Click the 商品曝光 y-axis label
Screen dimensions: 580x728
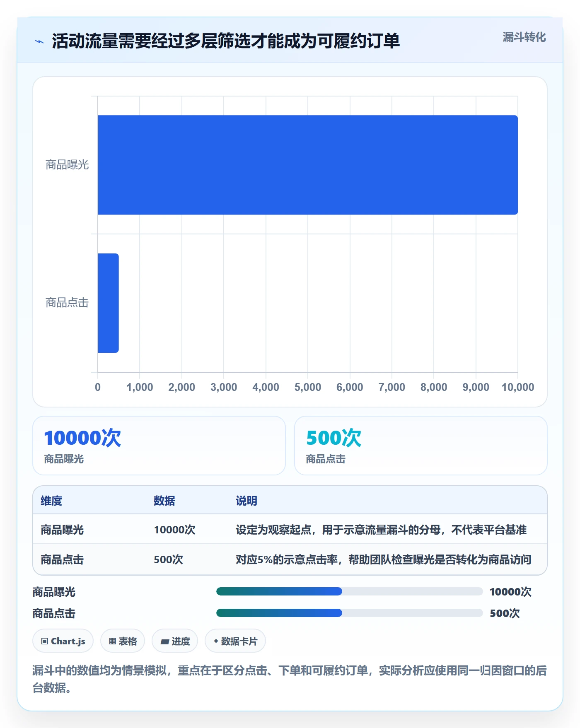(67, 165)
